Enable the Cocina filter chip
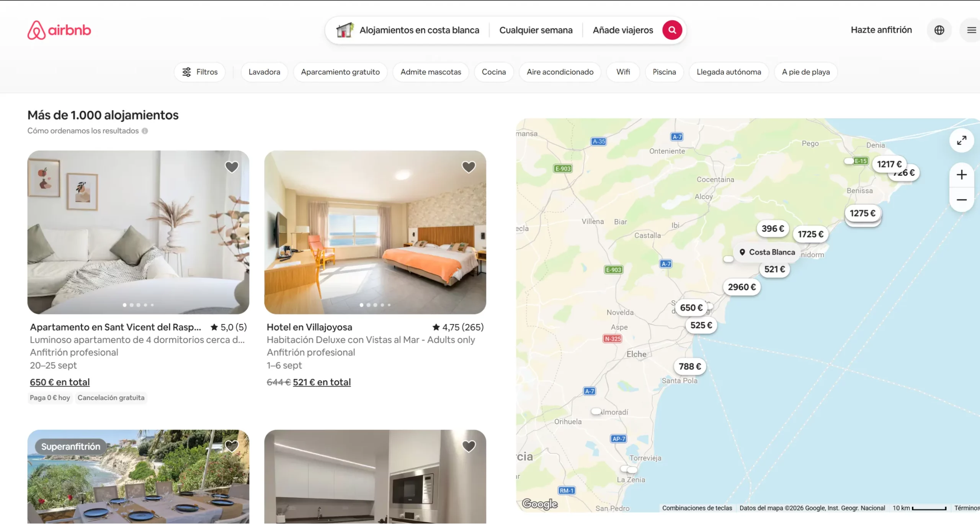This screenshot has height=531, width=980. coord(494,72)
